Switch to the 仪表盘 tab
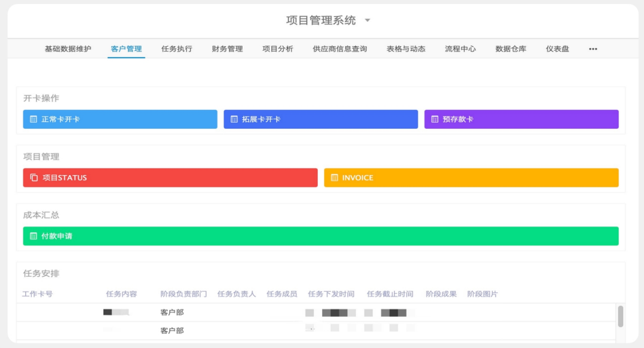This screenshot has width=644, height=348. pyautogui.click(x=557, y=49)
